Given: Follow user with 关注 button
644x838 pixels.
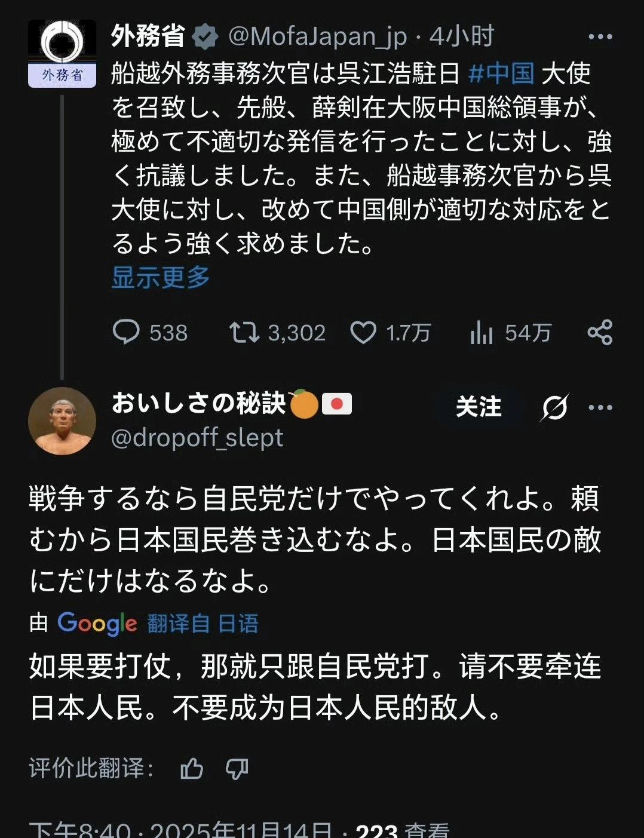Looking at the screenshot, I should [479, 407].
